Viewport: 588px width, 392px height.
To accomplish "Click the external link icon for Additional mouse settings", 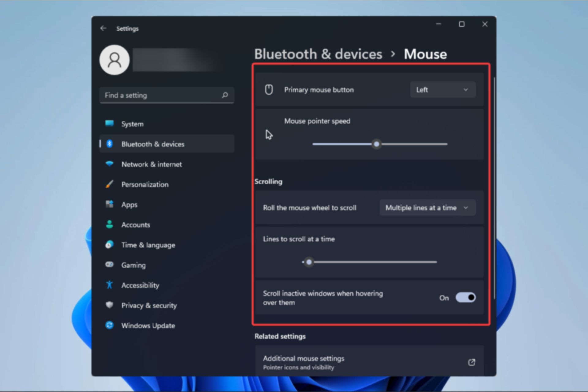I will point(472,362).
